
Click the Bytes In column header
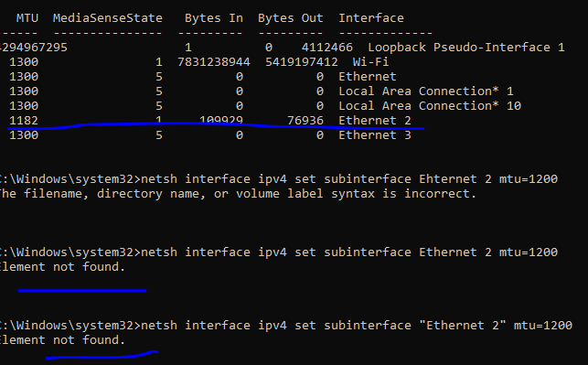214,18
